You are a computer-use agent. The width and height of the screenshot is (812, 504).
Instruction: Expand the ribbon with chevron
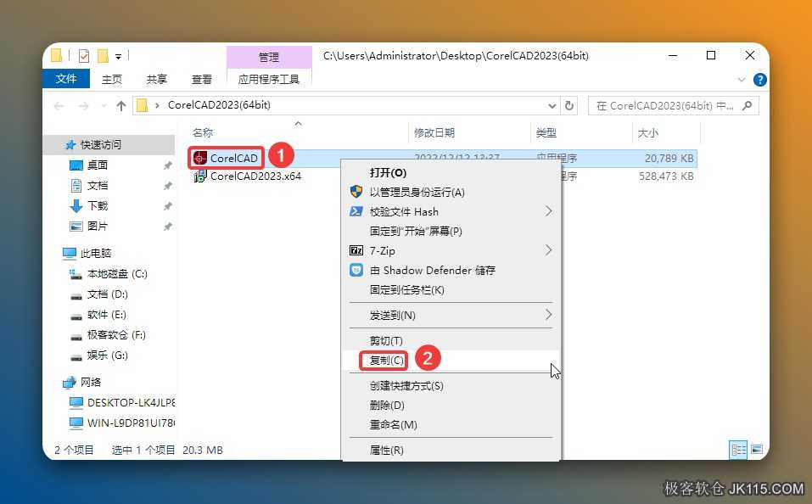[742, 80]
